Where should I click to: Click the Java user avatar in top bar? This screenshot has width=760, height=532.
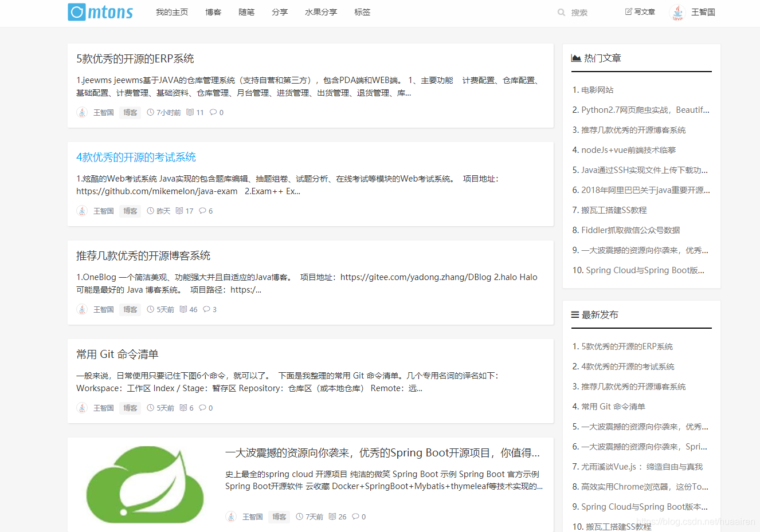(677, 12)
